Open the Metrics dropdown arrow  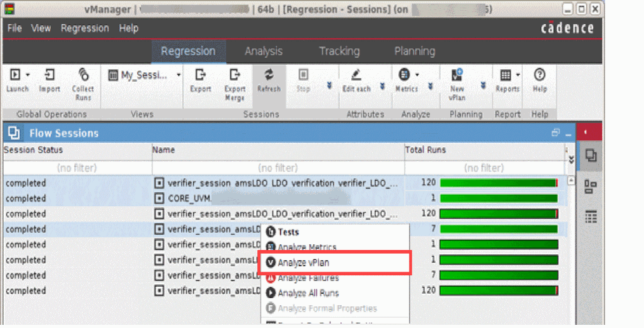tap(417, 75)
